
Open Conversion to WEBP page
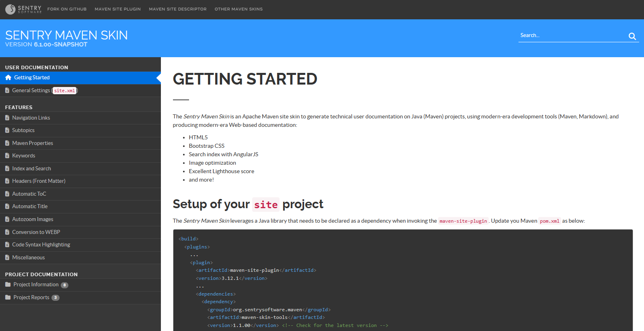point(80,232)
